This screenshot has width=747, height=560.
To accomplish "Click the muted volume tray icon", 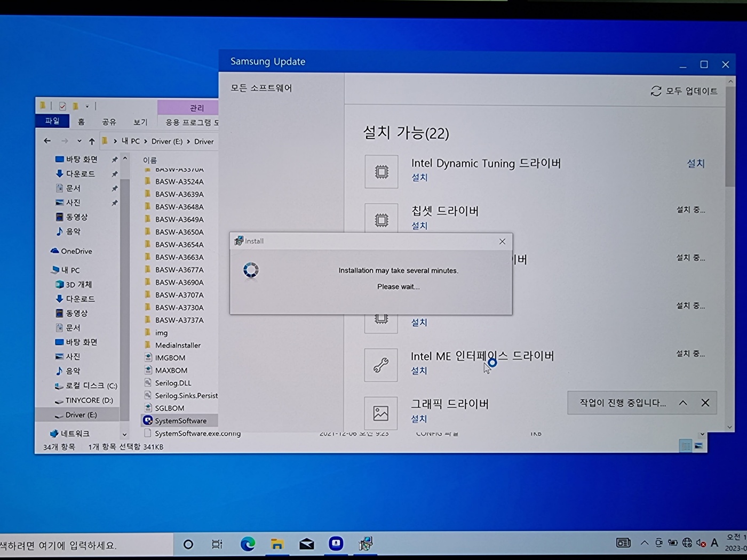I will [701, 543].
